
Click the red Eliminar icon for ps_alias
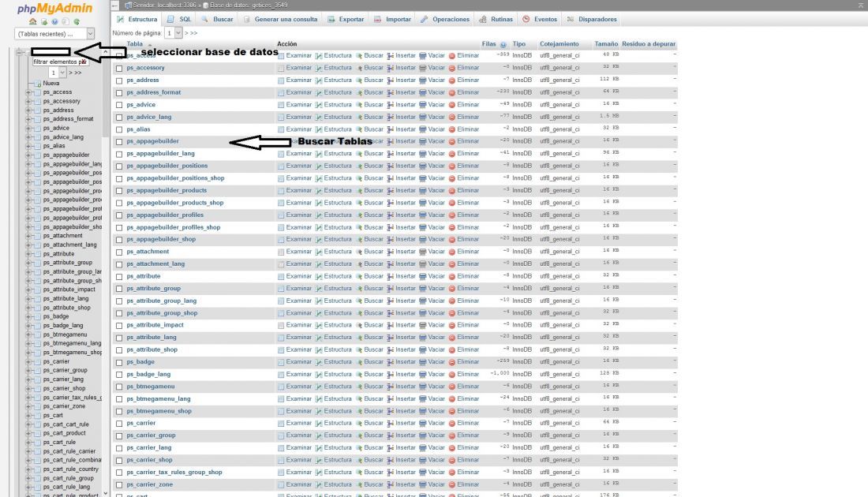pyautogui.click(x=451, y=129)
